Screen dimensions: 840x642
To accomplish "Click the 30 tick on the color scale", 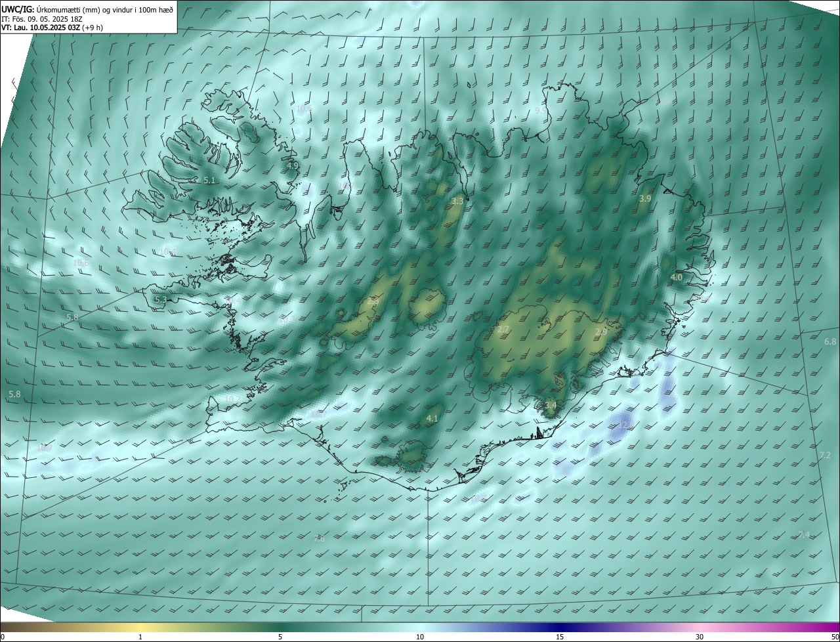I will click(x=700, y=637).
